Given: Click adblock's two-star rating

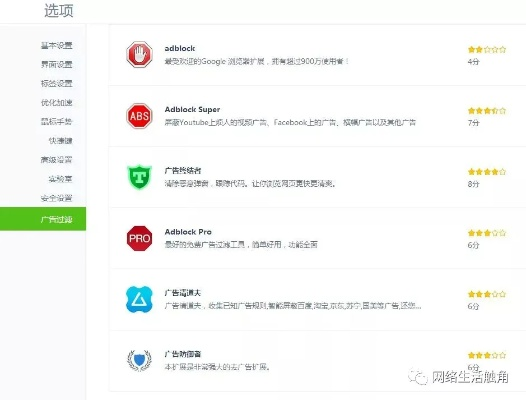Looking at the screenshot, I should 487,50.
